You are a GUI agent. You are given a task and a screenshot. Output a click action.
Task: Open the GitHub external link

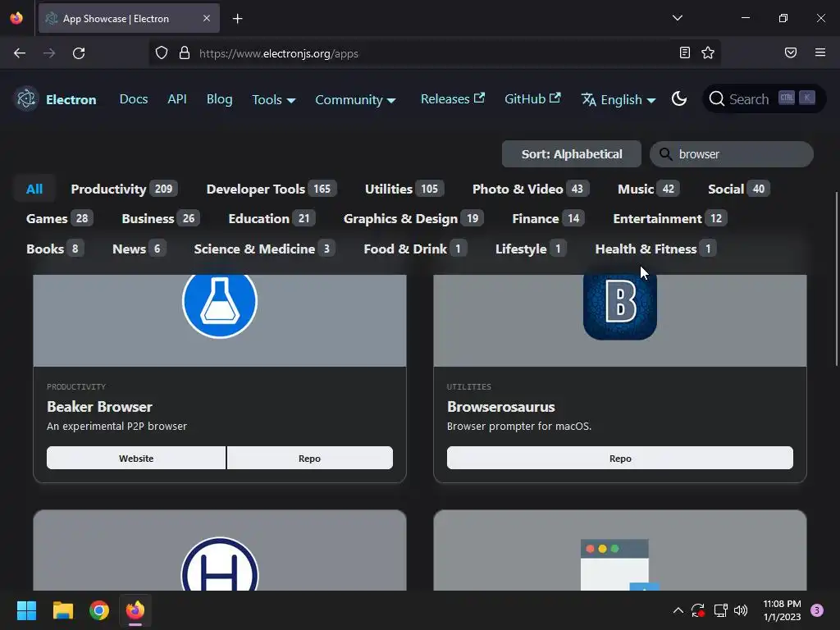pos(532,99)
